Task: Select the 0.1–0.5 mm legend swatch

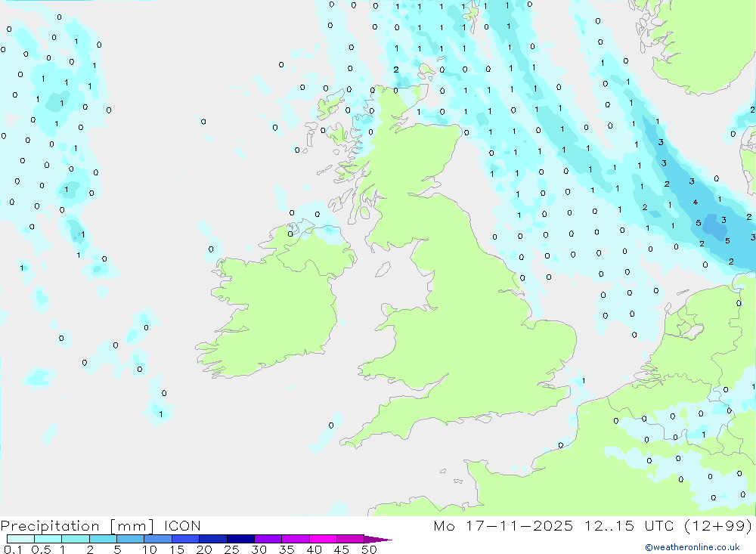Action: click(20, 539)
